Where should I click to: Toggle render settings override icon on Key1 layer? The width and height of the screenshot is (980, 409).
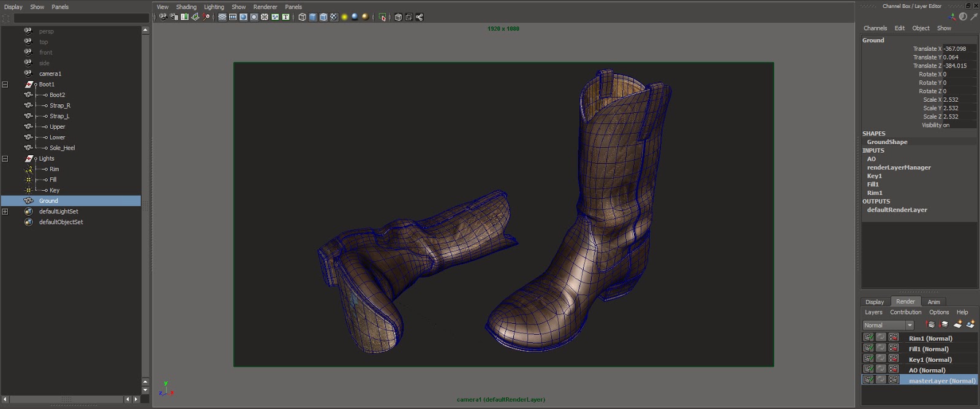(x=894, y=359)
